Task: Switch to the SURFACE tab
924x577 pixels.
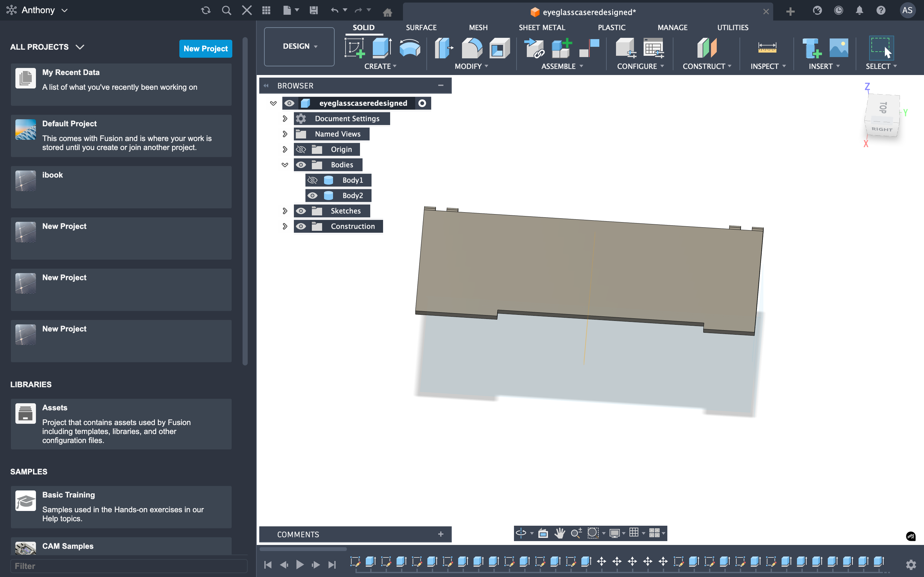Action: (x=421, y=28)
